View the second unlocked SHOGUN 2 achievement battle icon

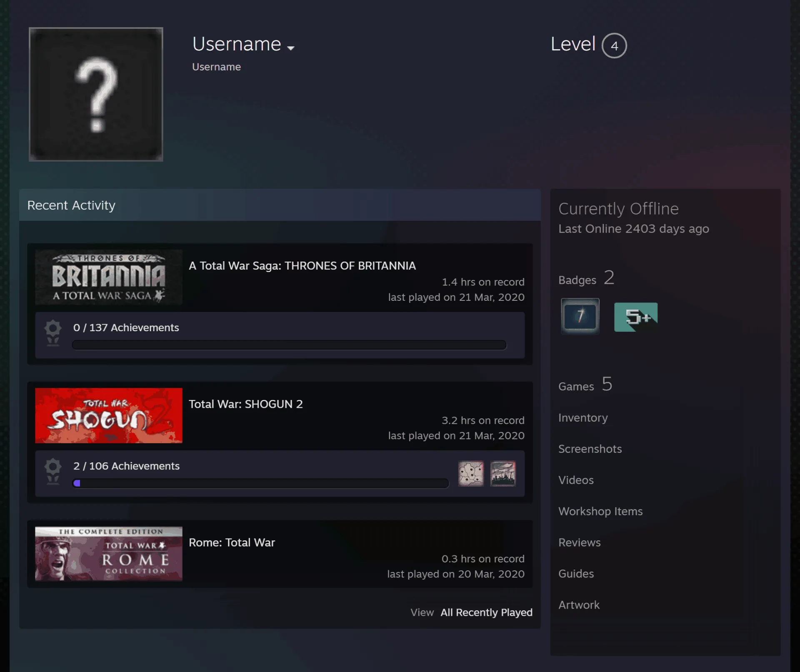[503, 474]
